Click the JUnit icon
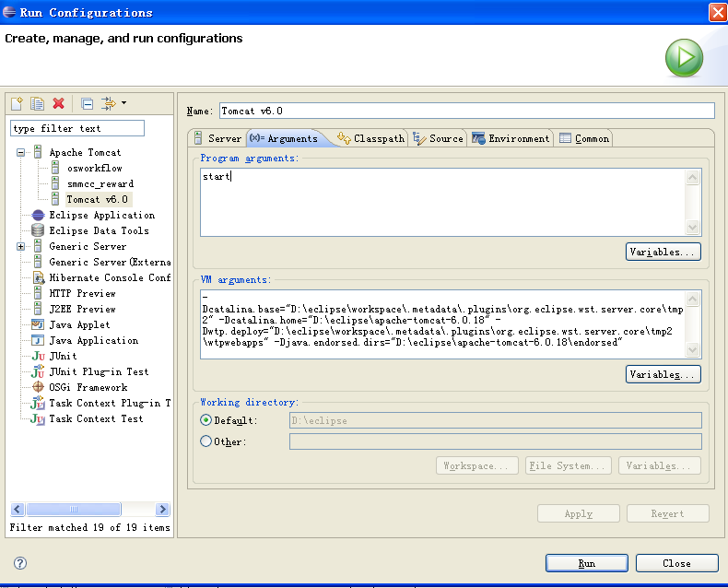Image resolution: width=728 pixels, height=588 pixels. [x=38, y=356]
